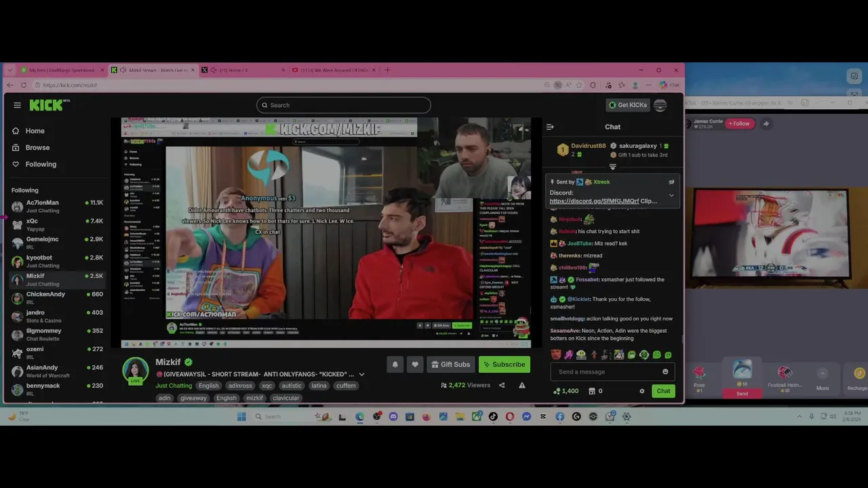Open More gifts in background window
Viewport: 868px width, 488px height.
(x=823, y=380)
